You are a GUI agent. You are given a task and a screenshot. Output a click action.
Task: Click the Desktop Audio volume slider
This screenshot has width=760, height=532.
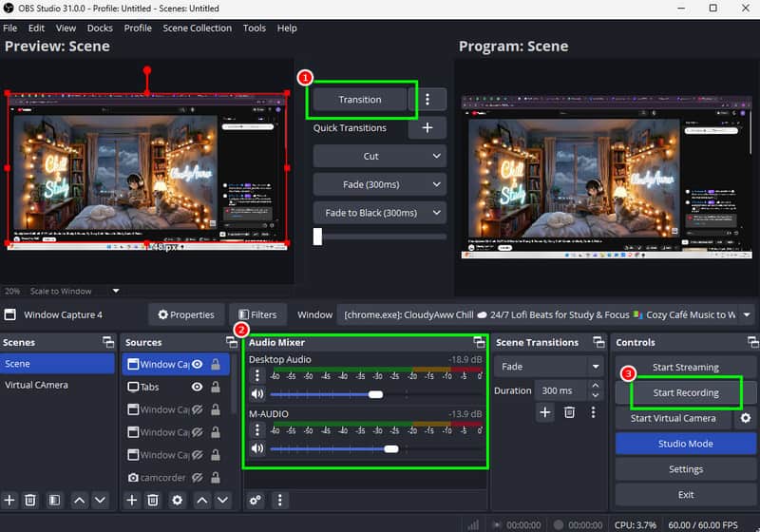point(376,394)
